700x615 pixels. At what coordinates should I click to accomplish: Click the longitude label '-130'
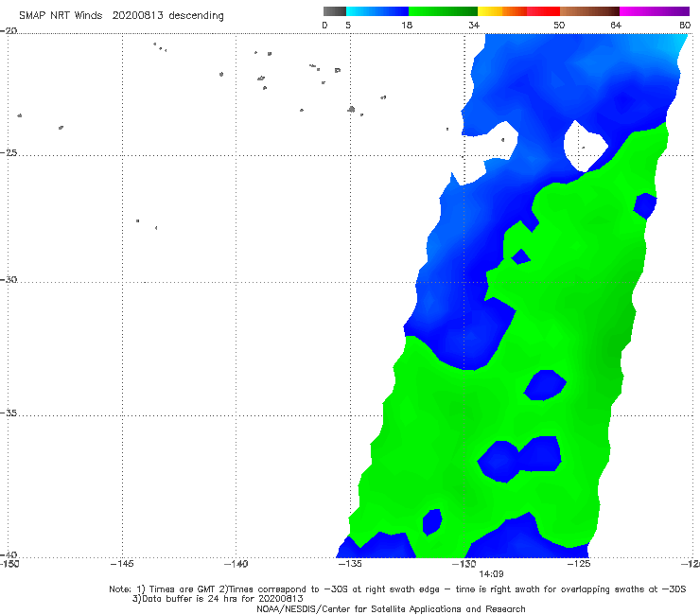tap(464, 564)
